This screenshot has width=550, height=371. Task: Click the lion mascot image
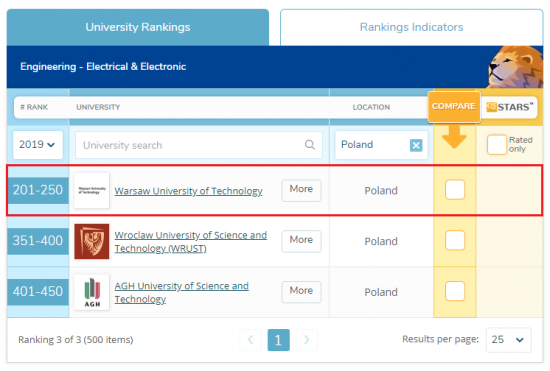click(x=516, y=67)
